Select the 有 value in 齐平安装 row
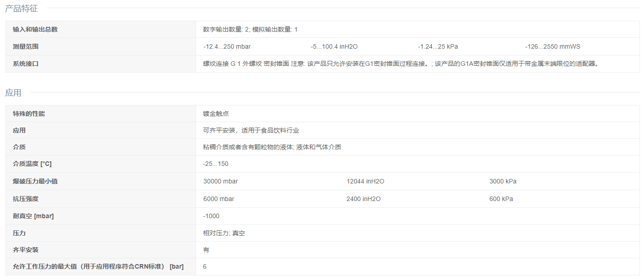The height and width of the screenshot is (279, 644). click(206, 250)
